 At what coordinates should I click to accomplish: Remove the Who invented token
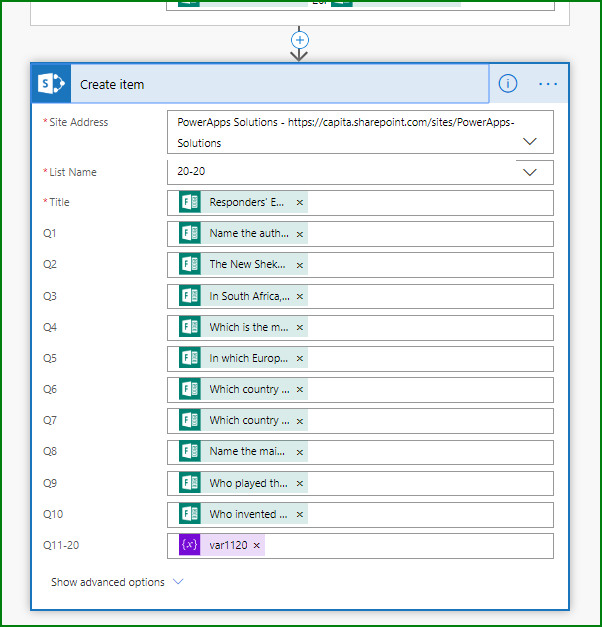(x=300, y=515)
